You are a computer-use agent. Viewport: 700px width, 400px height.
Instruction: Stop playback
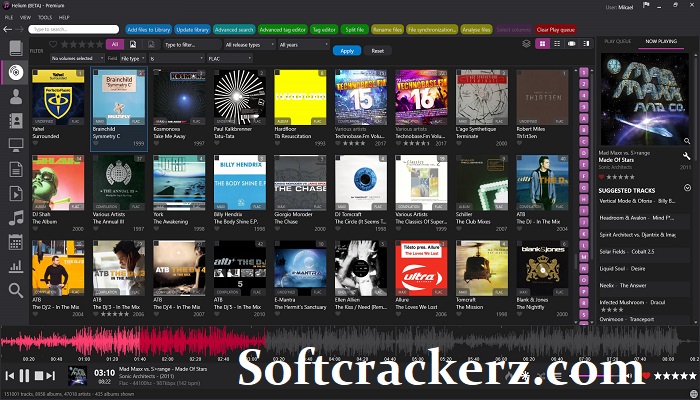[x=39, y=376]
